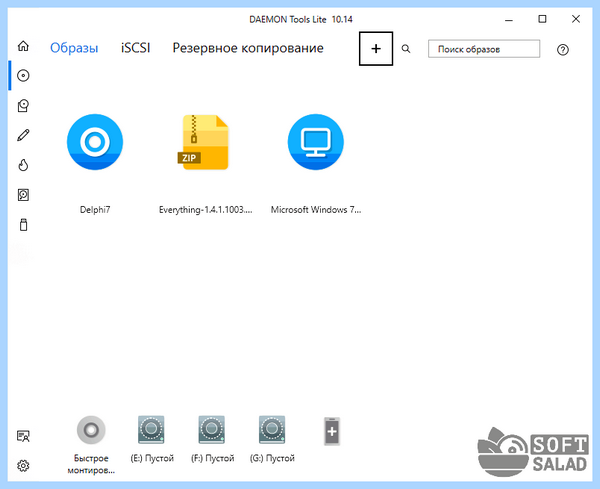The image size is (600, 489).
Task: Open the virtual HDD icon in the sidebar
Action: 23,195
